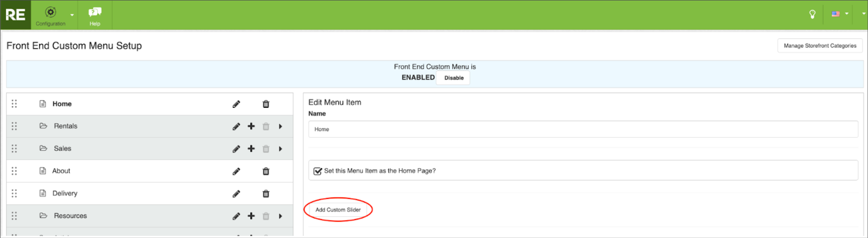Image resolution: width=868 pixels, height=238 pixels.
Task: Click the pencil edit icon for Home
Action: click(236, 104)
